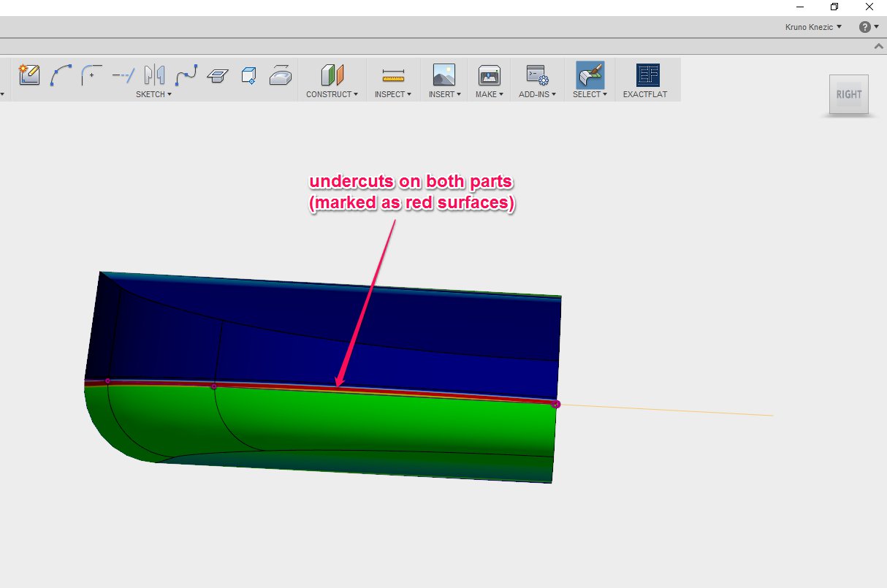
Task: Select the pink vertex on the model edge
Action: 556,404
